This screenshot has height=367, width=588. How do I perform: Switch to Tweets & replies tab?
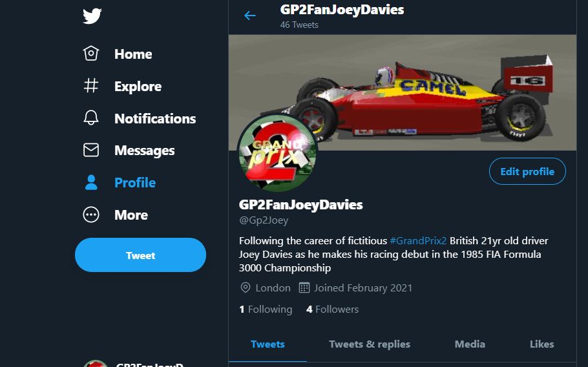pos(370,344)
